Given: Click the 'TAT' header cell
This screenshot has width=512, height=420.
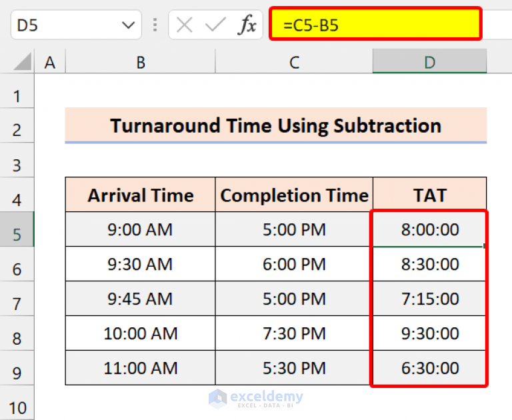Looking at the screenshot, I should click(x=430, y=195).
